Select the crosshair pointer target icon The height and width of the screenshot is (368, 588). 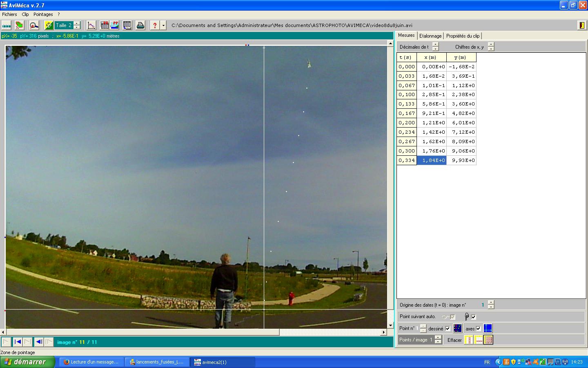(x=49, y=25)
